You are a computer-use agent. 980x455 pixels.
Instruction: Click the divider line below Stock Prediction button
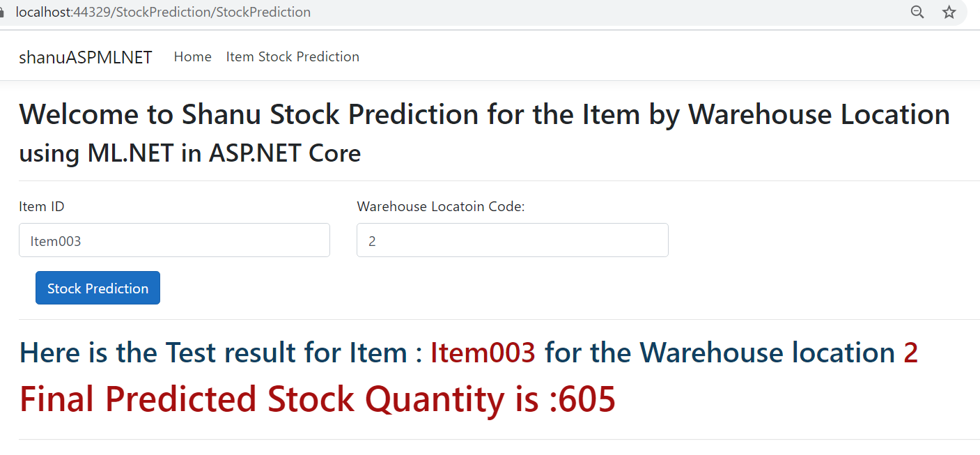pos(499,320)
